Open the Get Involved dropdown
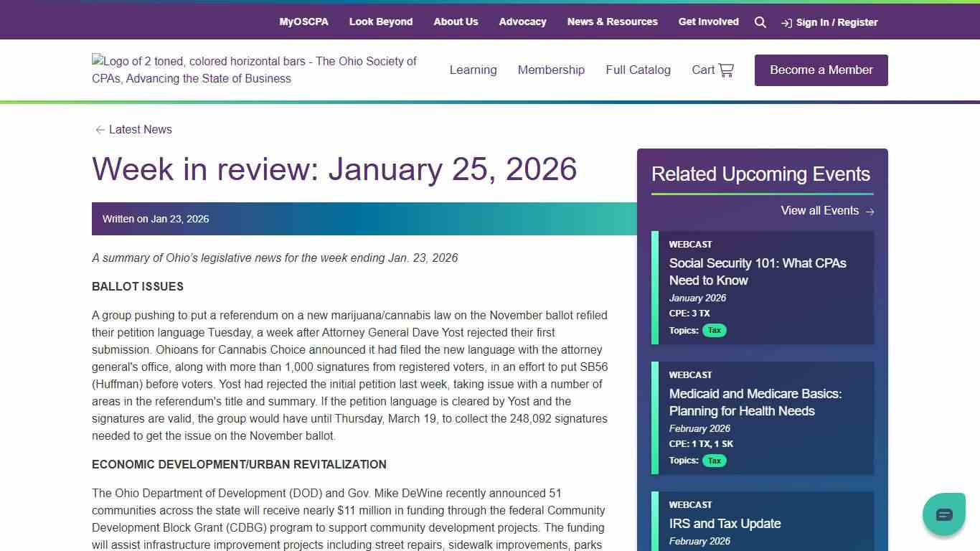This screenshot has width=980, height=551. pyautogui.click(x=708, y=22)
